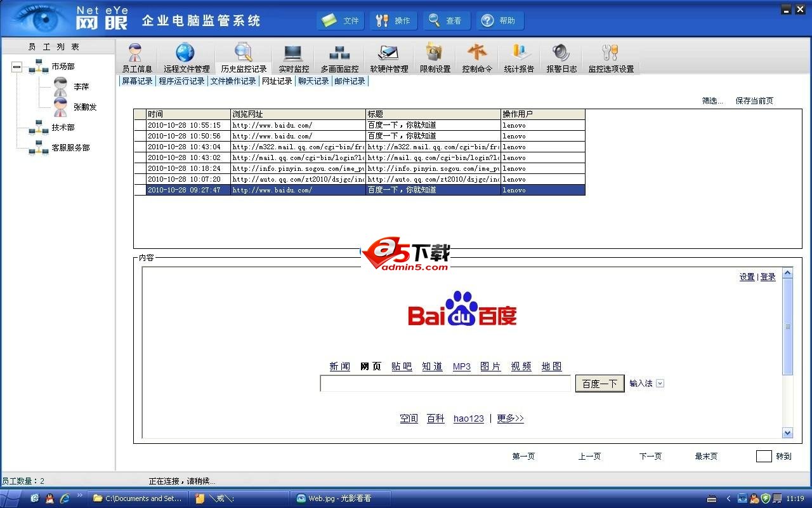Open 实时监控 laptop toolbar icon
Image resolution: width=812 pixels, height=508 pixels.
pos(294,58)
